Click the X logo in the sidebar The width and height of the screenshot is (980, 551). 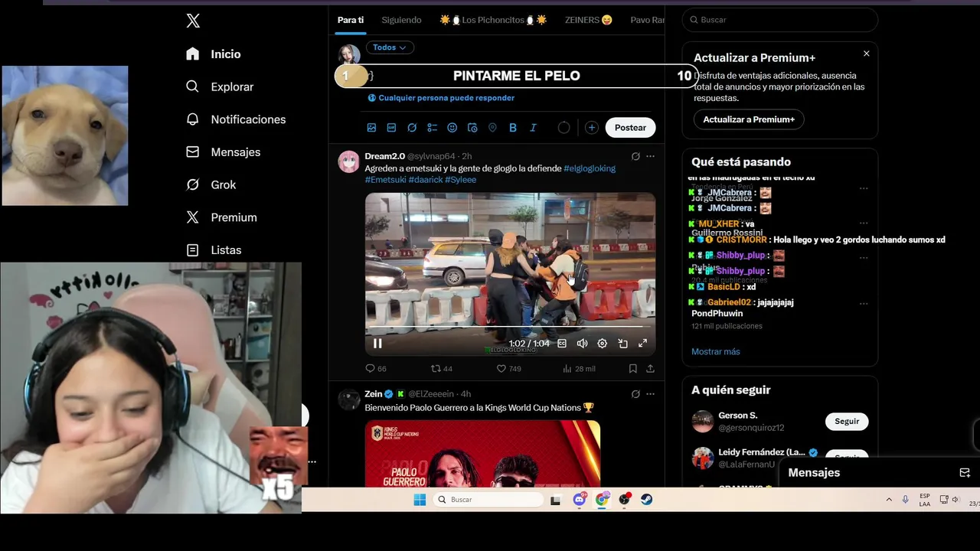[x=193, y=21]
